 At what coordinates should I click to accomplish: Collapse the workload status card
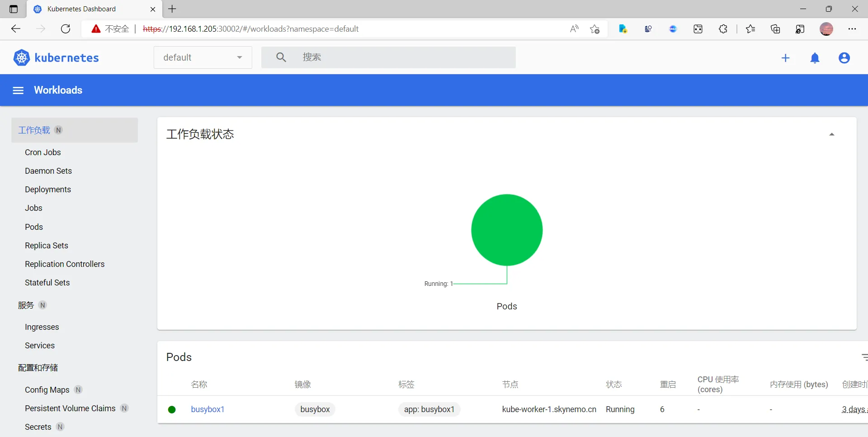(831, 134)
